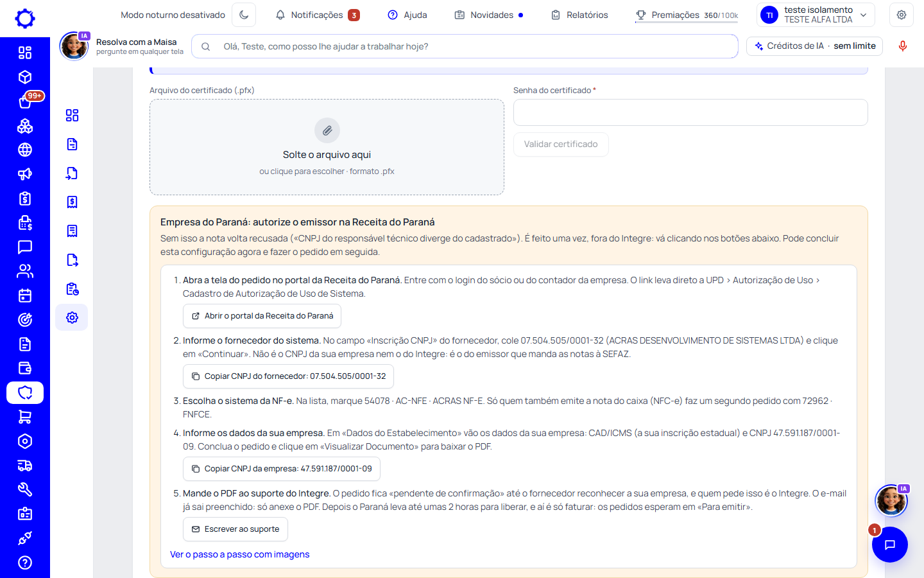Open Novidades in the top bar

click(x=489, y=15)
